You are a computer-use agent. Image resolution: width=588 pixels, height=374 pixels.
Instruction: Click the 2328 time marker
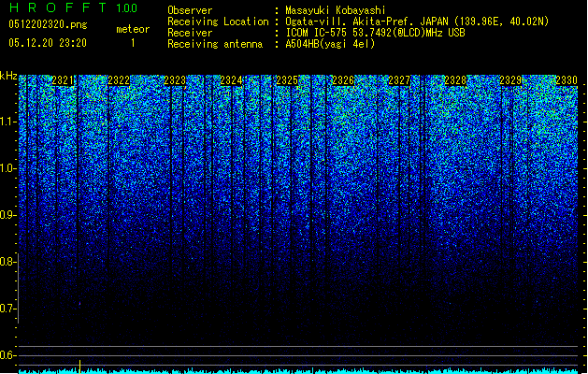[x=455, y=80]
